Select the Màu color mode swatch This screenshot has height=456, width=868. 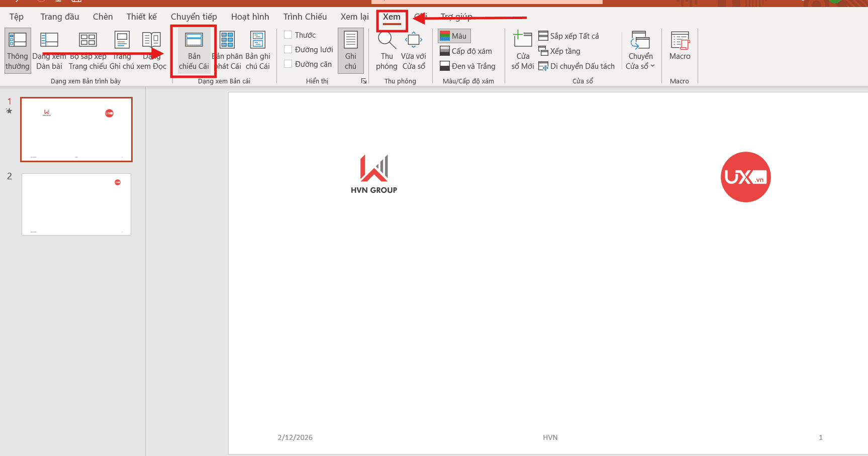click(x=454, y=36)
